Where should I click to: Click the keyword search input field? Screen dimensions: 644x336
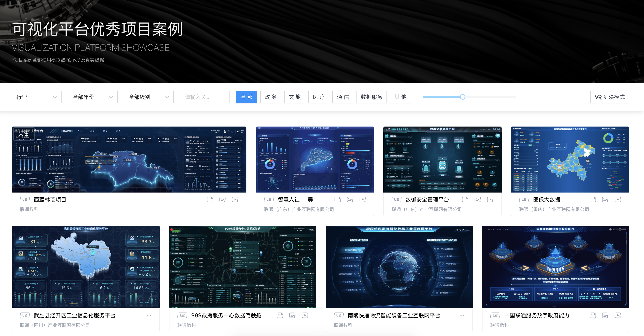[x=205, y=97]
